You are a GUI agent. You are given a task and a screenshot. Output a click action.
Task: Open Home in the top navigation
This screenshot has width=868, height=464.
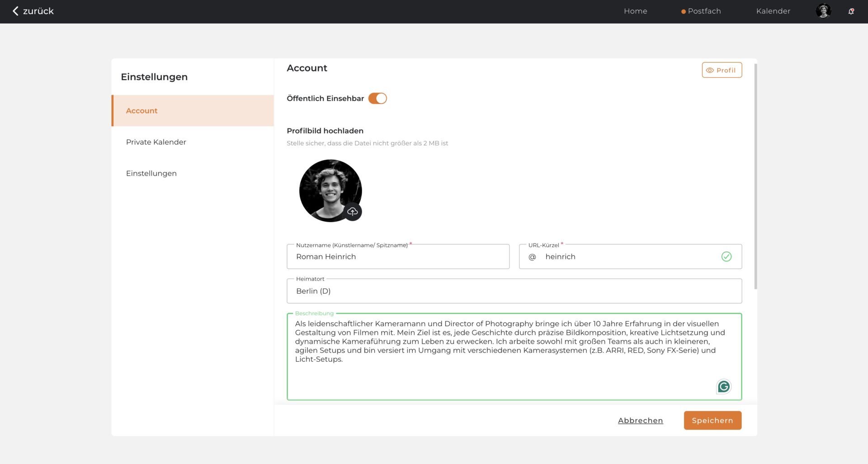pyautogui.click(x=635, y=11)
